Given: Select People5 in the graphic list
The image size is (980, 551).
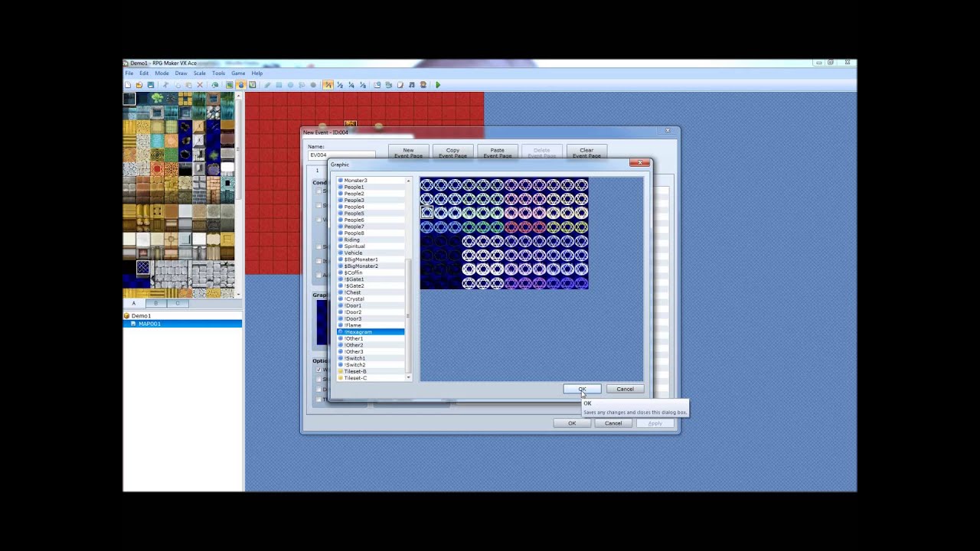Looking at the screenshot, I should 371,214.
